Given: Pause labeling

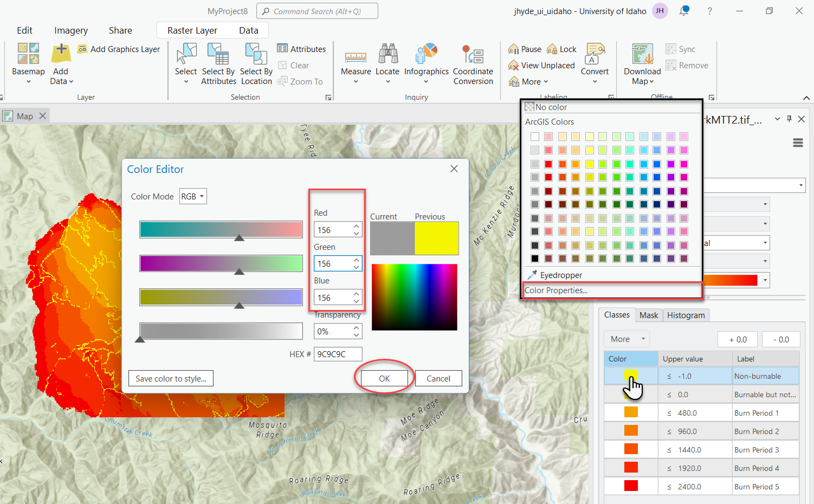Looking at the screenshot, I should tap(525, 49).
